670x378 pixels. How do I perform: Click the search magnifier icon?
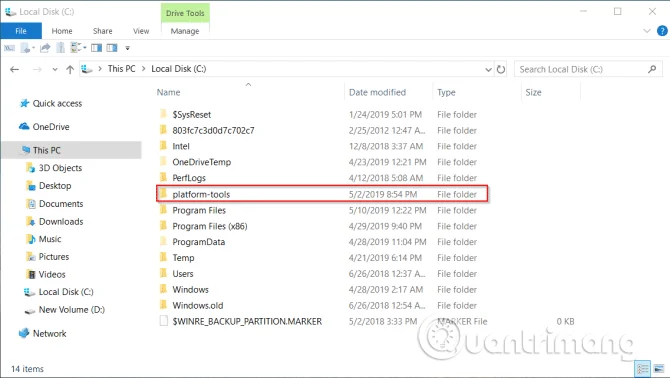coord(652,69)
